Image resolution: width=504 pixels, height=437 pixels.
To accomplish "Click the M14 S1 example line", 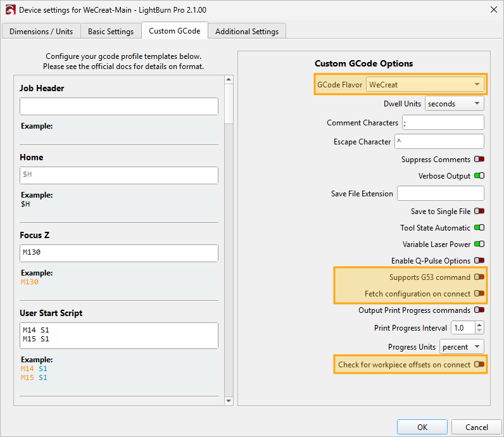I will [x=34, y=369].
